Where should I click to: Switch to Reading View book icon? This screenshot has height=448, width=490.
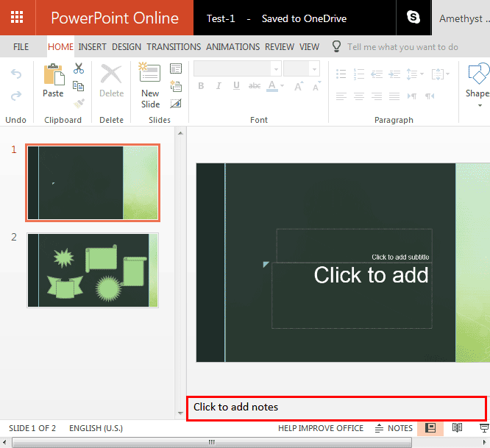coord(457,427)
